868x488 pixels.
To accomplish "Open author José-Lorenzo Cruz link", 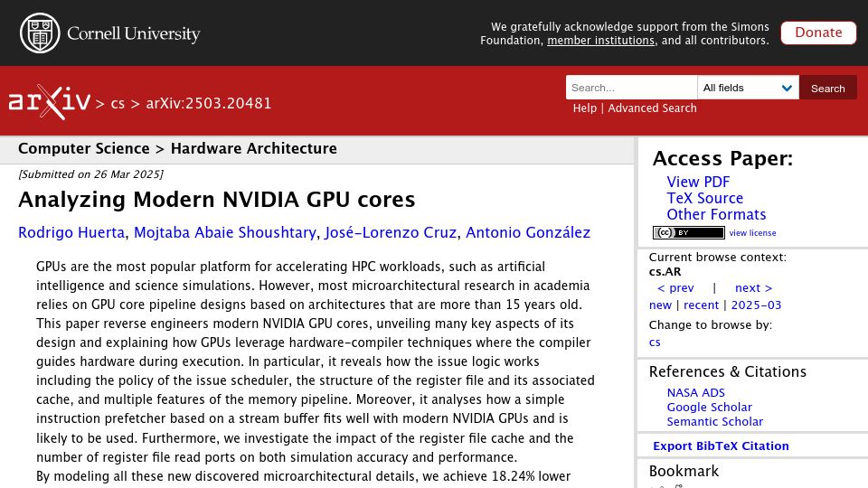I will tap(391, 232).
